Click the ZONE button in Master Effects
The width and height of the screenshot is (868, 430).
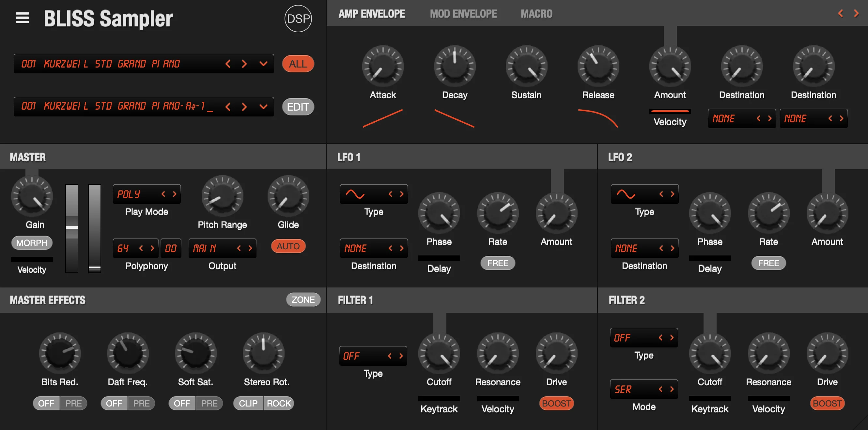303,299
